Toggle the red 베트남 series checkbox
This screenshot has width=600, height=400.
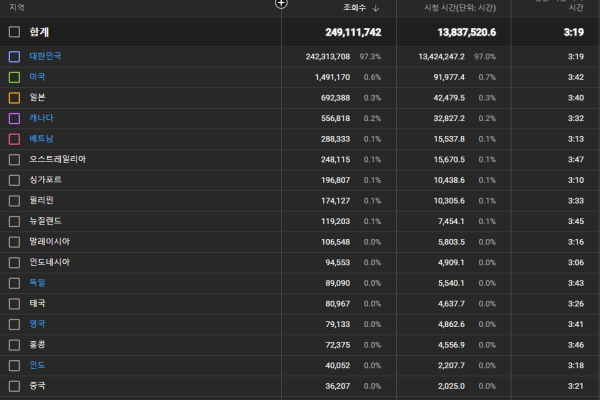tap(14, 138)
